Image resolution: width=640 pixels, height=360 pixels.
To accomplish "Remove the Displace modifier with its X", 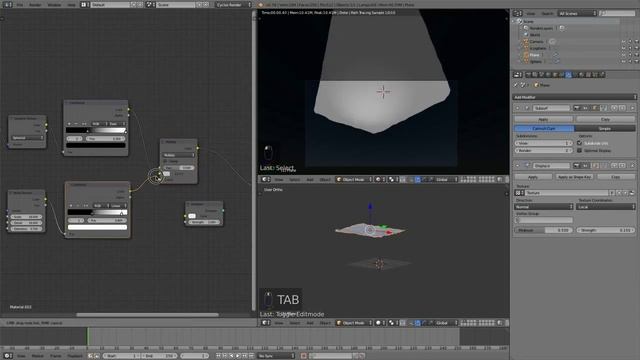I will pyautogui.click(x=632, y=166).
